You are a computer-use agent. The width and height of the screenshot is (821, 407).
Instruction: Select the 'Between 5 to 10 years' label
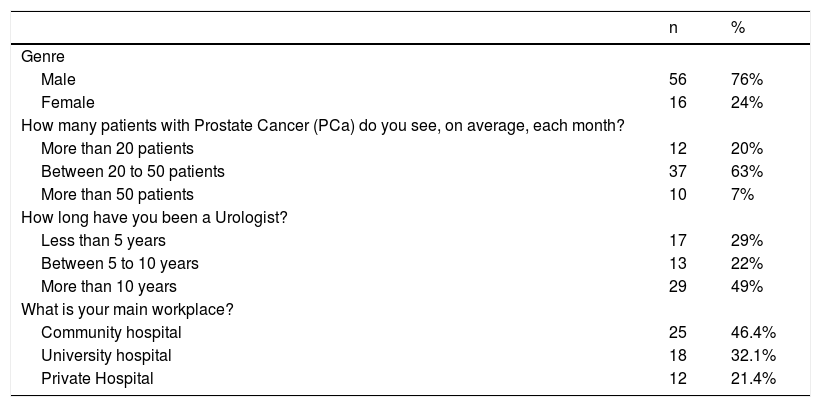120,263
